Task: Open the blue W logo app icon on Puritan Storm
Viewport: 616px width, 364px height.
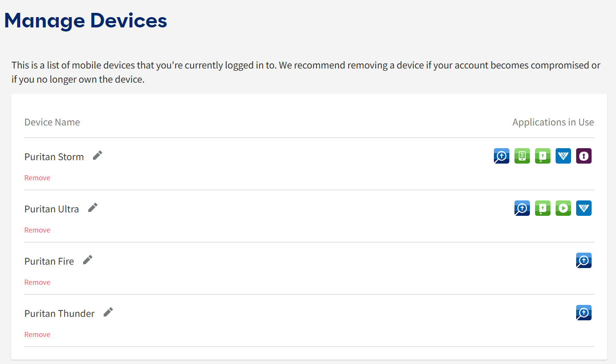Action: pyautogui.click(x=563, y=156)
